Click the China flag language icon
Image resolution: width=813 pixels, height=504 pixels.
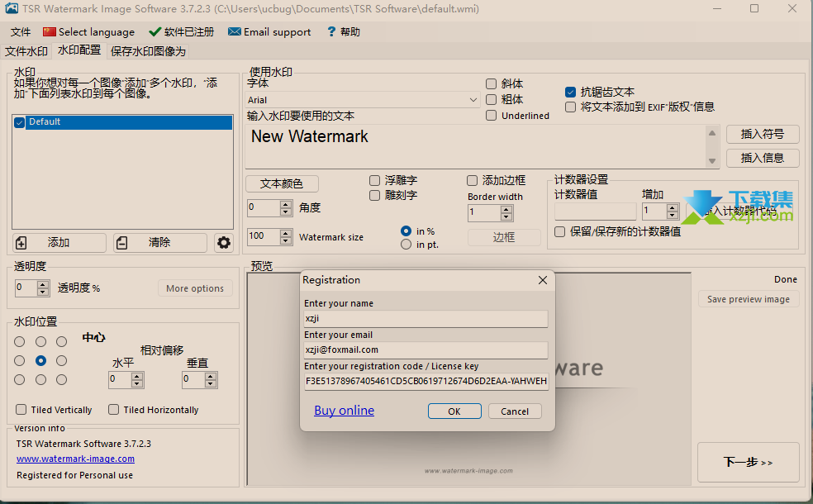[50, 32]
